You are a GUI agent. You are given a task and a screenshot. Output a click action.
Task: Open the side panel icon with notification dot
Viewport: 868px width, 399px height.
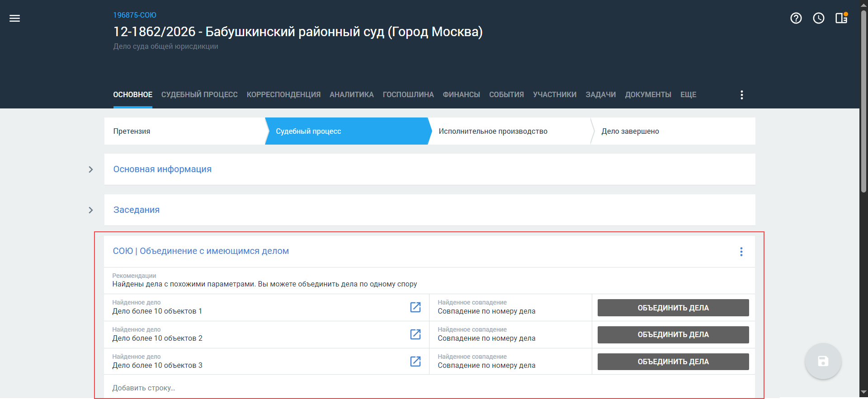841,18
